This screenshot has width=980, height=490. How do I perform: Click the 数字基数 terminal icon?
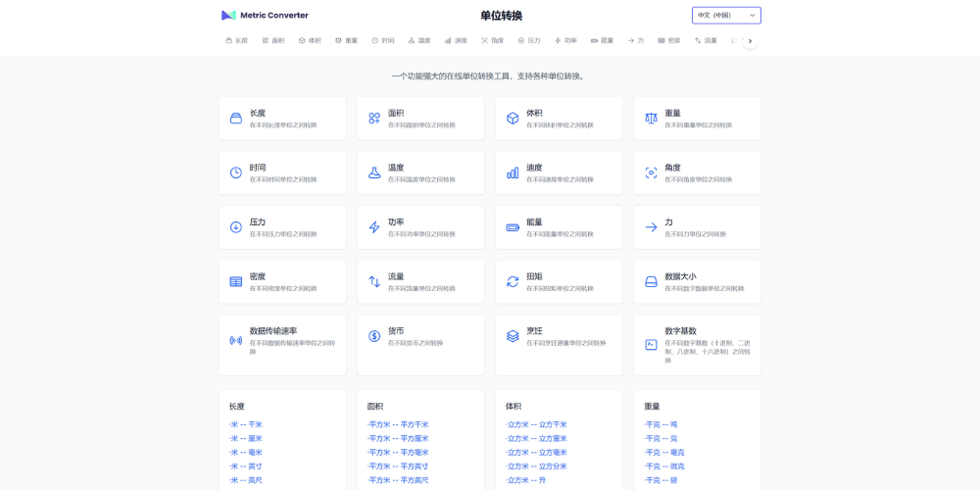click(x=651, y=344)
